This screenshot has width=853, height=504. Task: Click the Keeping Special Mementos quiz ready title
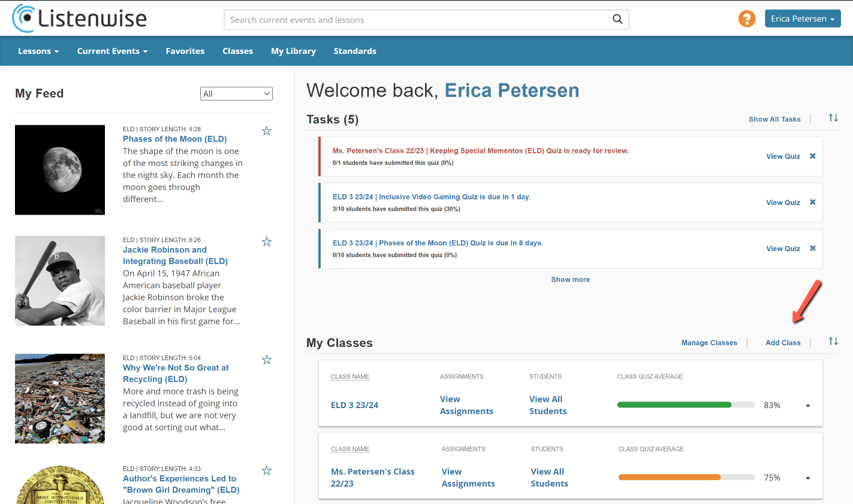click(x=481, y=151)
